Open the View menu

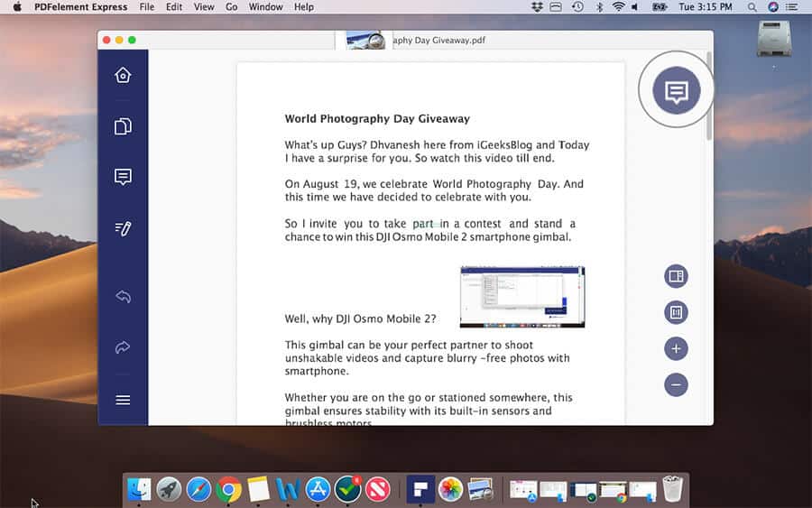pos(204,6)
